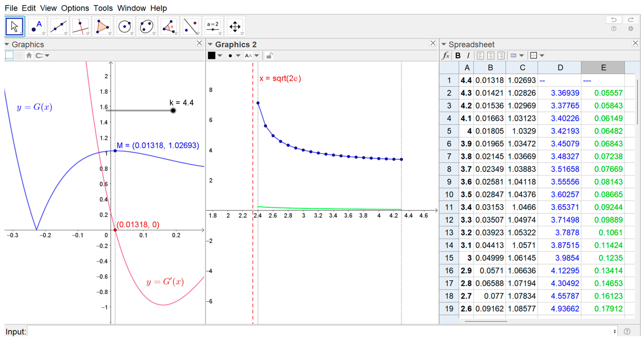Select the Point tool
Screen dimensions: 644x341
tap(36, 26)
